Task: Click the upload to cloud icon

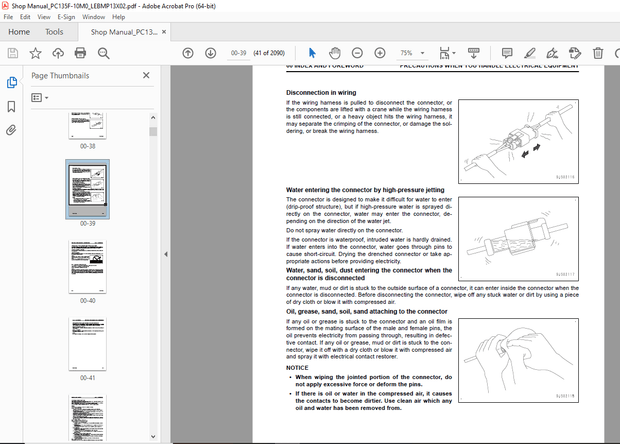Action: tap(58, 53)
